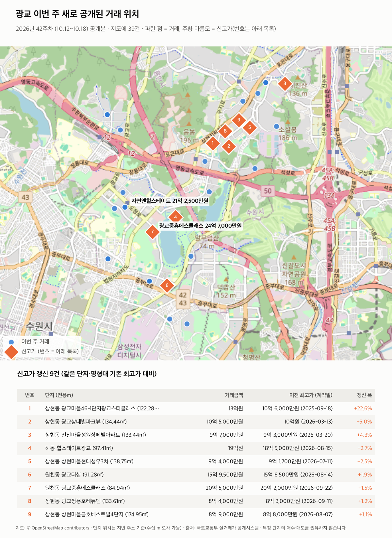Select orange diamond marker 2 on the map
The height and width of the screenshot is (538, 392).
229,146
